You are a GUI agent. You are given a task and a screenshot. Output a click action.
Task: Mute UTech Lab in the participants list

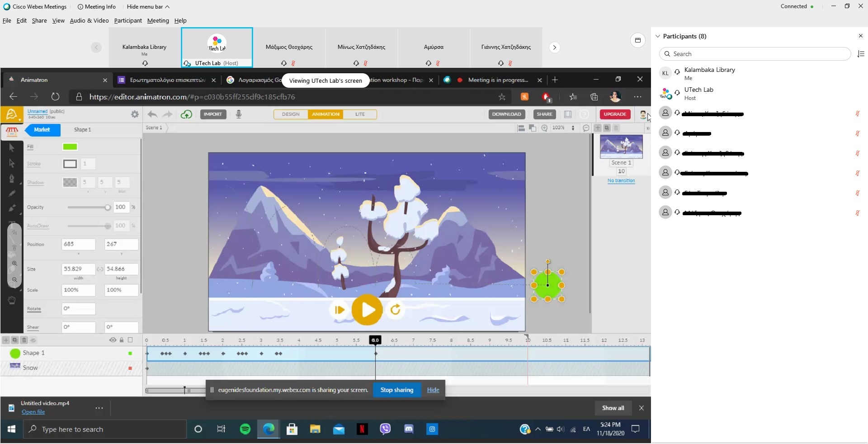click(857, 94)
